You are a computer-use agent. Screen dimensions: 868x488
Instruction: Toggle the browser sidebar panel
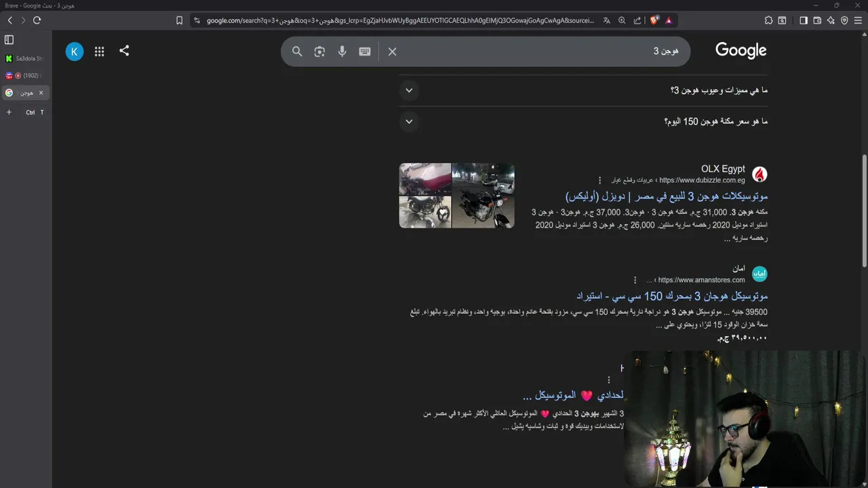point(804,20)
